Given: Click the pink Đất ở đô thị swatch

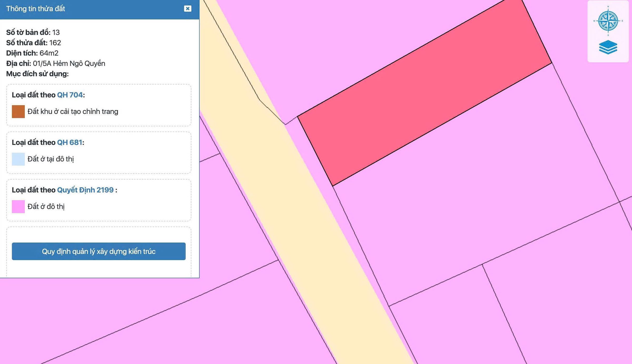Looking at the screenshot, I should 18,206.
